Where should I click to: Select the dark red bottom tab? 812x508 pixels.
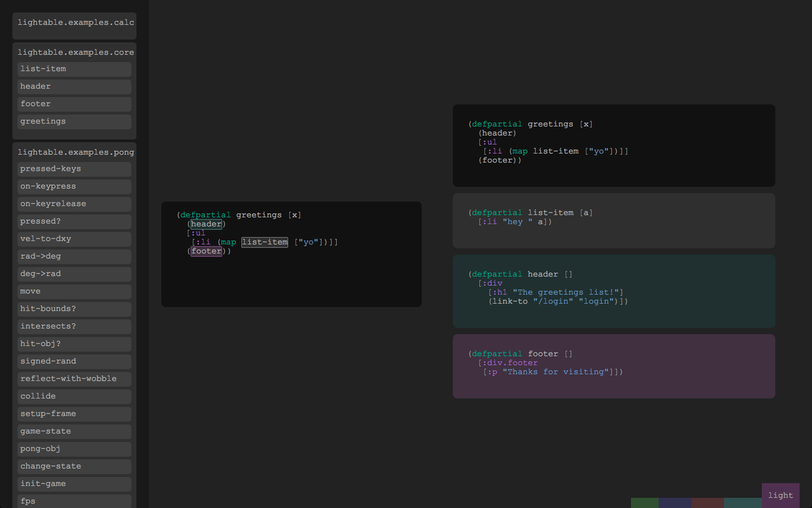pyautogui.click(x=708, y=503)
